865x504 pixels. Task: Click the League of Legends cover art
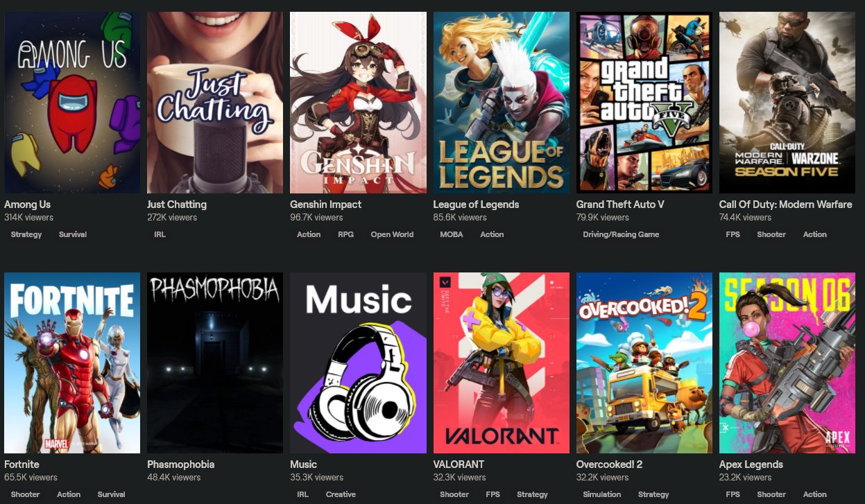pos(502,103)
